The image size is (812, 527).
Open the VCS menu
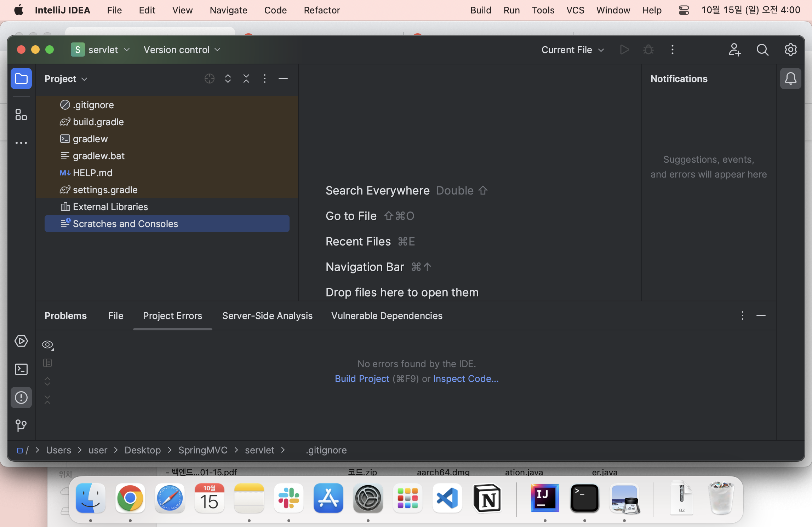(575, 10)
